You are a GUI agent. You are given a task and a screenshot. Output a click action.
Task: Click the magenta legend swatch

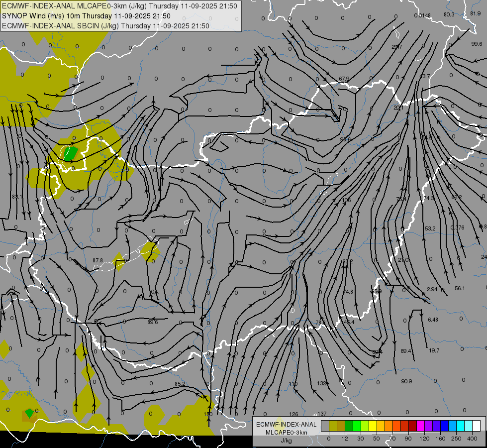coord(421,426)
